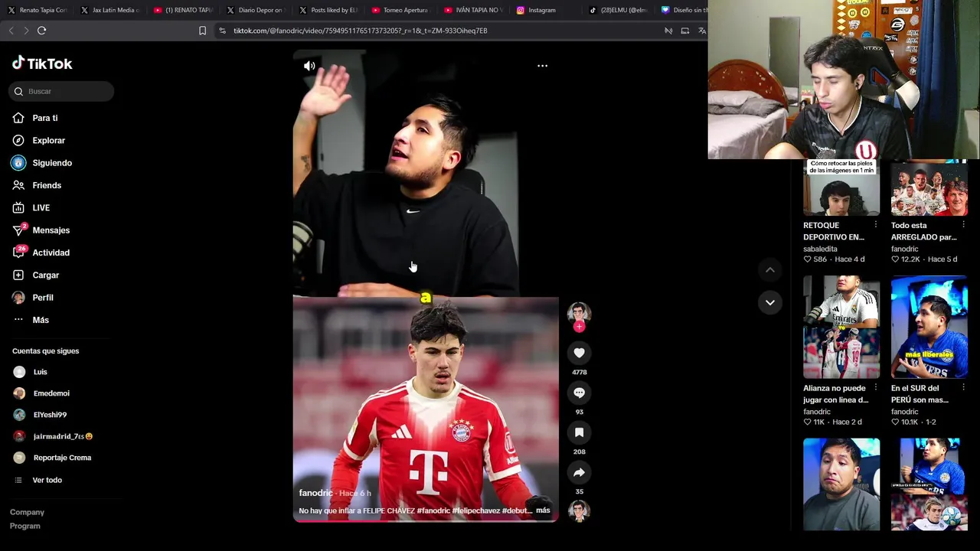Go to next video with down chevron
The height and width of the screenshot is (551, 980).
tap(770, 302)
